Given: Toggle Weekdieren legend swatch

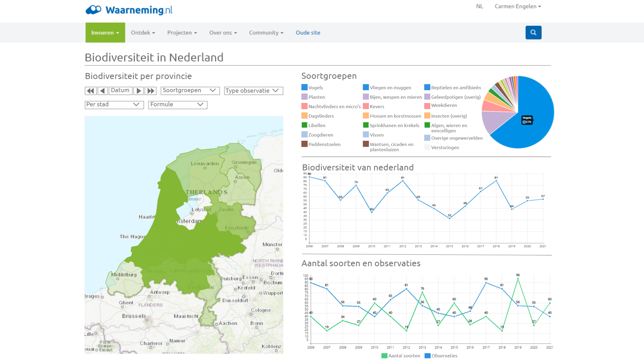Looking at the screenshot, I should click(x=427, y=106).
